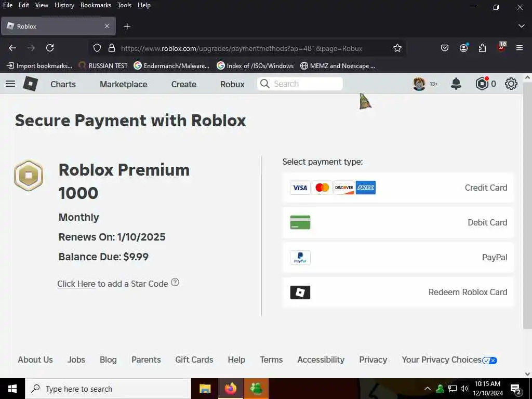Open the Blog footer link
This screenshot has width=532, height=399.
point(108,360)
